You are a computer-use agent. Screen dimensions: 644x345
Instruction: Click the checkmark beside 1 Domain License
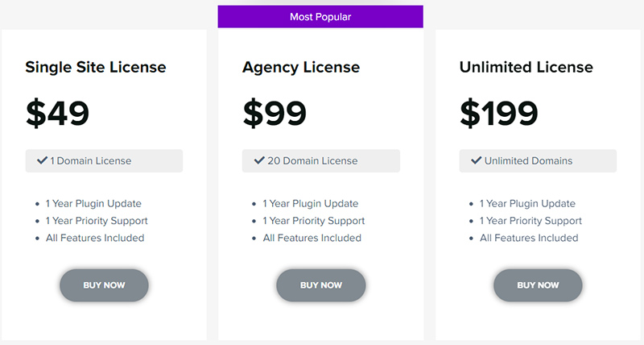pyautogui.click(x=42, y=160)
